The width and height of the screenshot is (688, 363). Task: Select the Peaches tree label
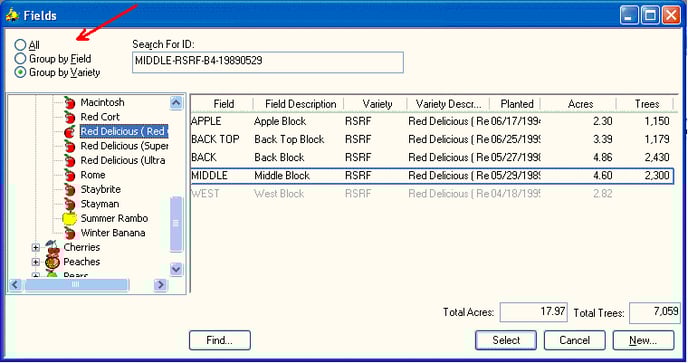coord(82,262)
